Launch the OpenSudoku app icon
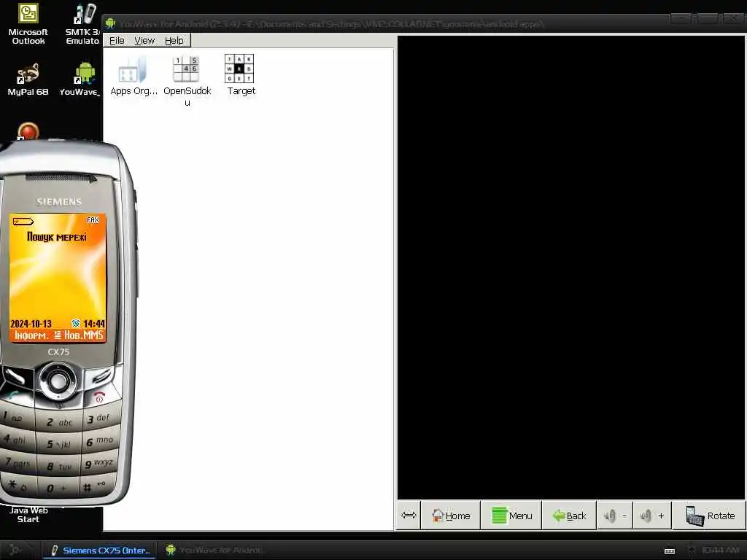 [187, 80]
